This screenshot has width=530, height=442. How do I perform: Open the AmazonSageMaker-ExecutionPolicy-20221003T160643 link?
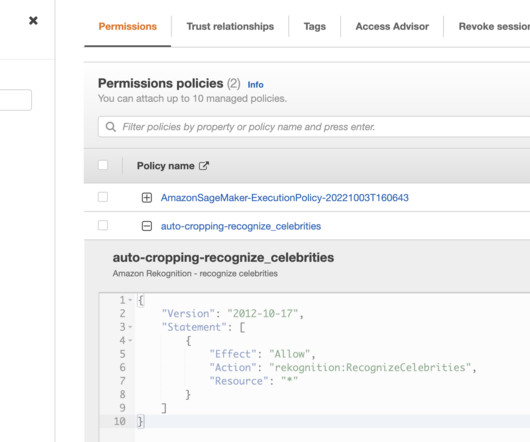tap(285, 198)
